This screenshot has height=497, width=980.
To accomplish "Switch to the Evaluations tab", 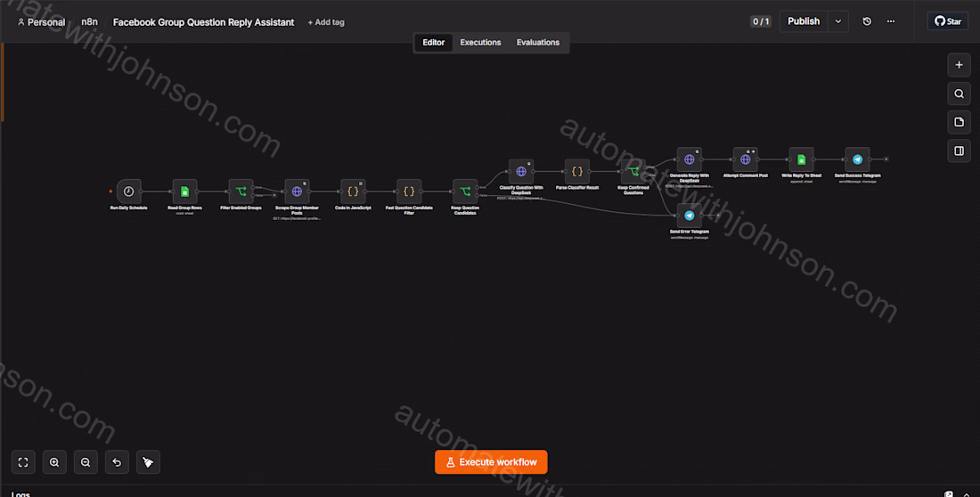I will (x=537, y=43).
